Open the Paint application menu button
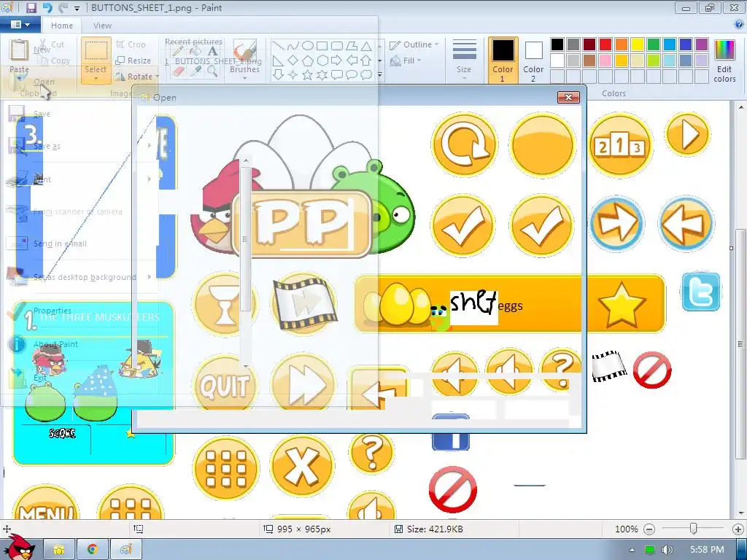 (20, 25)
